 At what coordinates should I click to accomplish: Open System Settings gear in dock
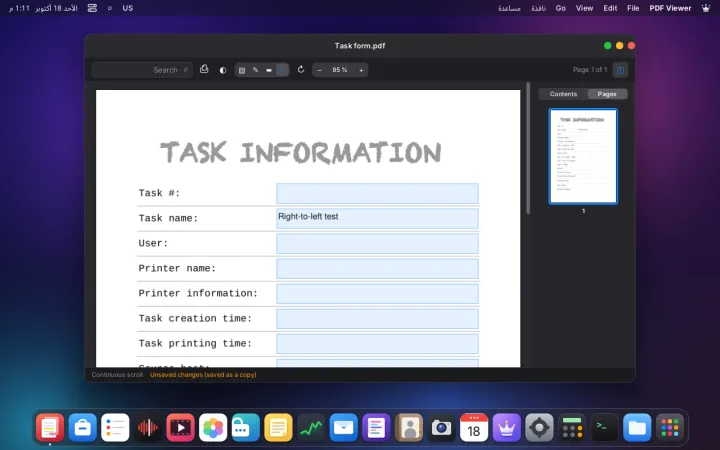539,428
